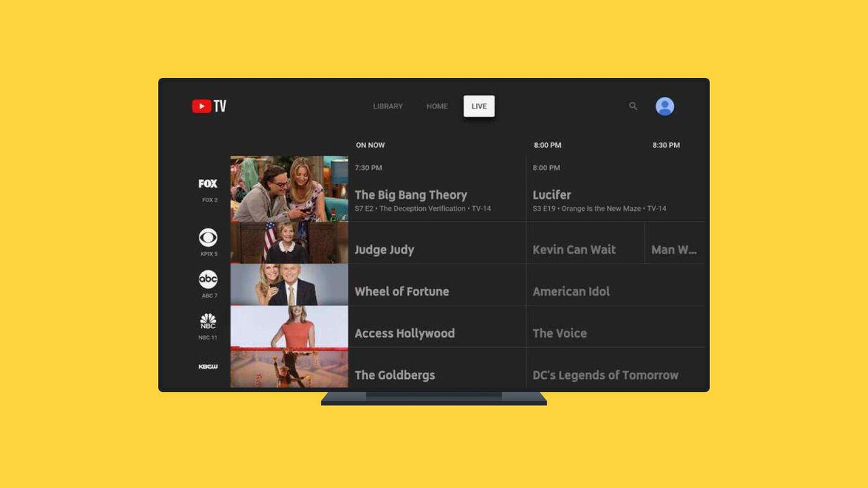Click the 8:00 PM column header

[547, 145]
